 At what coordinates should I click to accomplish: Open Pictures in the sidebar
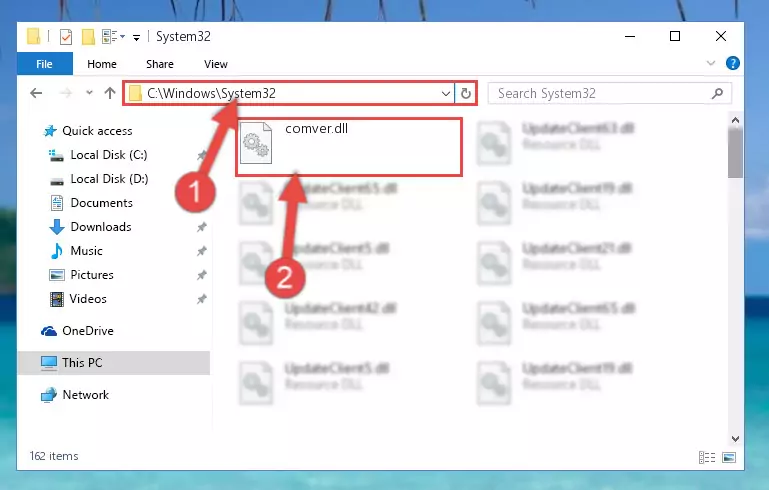(x=92, y=275)
